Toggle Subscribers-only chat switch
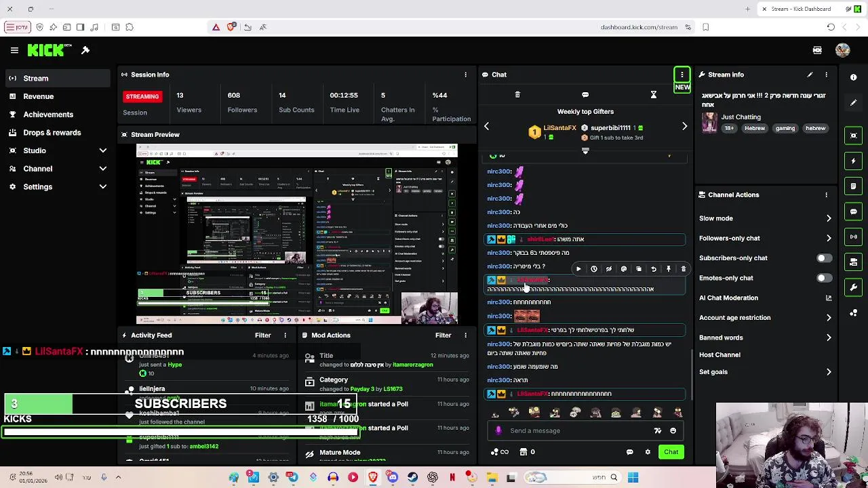Image resolution: width=868 pixels, height=488 pixels. click(x=823, y=258)
